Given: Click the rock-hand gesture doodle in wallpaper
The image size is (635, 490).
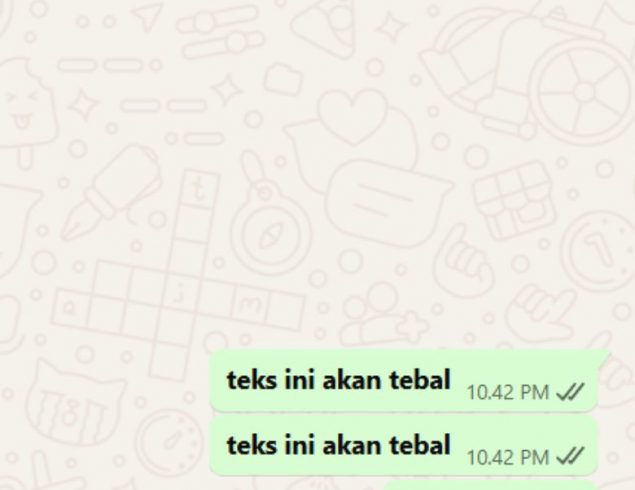Looking at the screenshot, I should (541, 310).
